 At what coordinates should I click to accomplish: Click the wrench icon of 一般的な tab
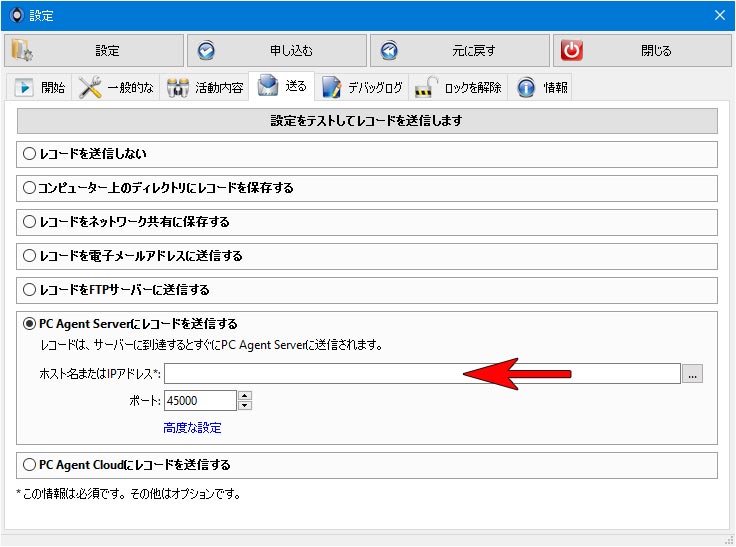[x=90, y=87]
